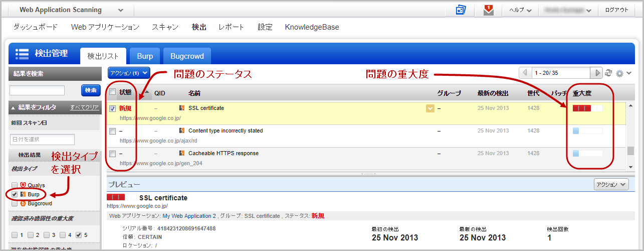Uncheck the SSL certificate row checkbox

click(113, 108)
